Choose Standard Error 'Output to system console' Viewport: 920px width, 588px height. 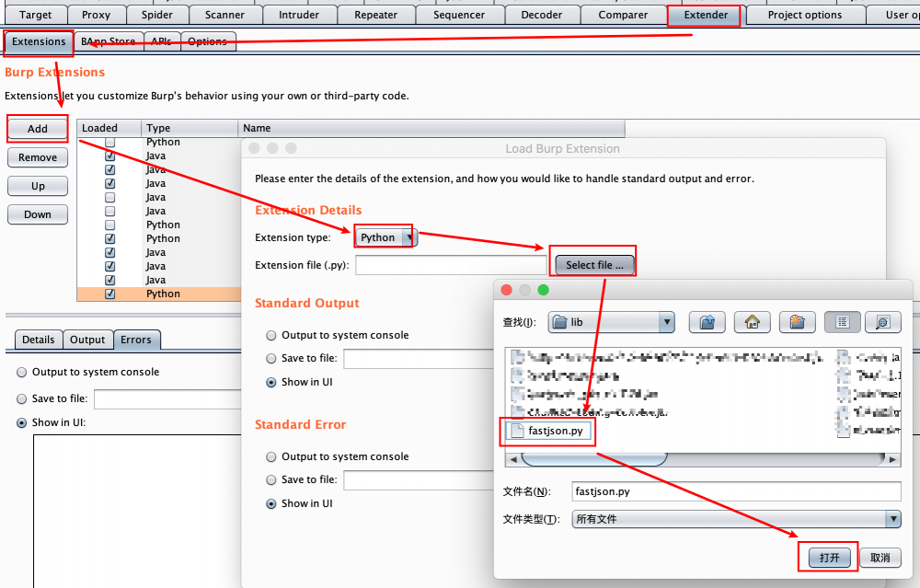271,456
